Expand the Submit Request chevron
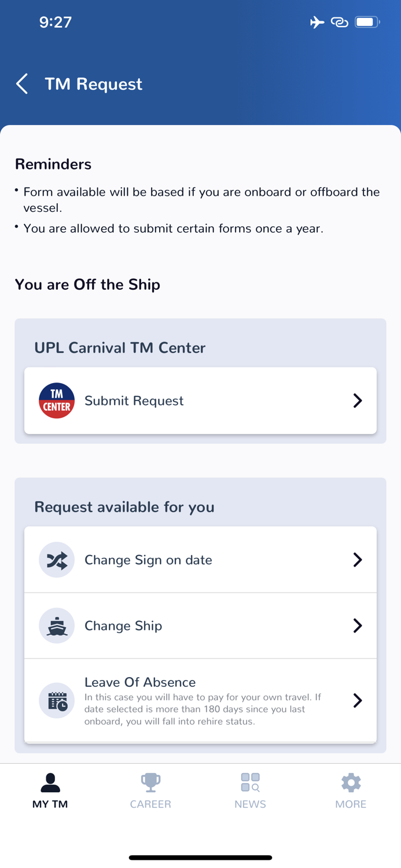Viewport: 401px width, 868px height. pos(358,400)
